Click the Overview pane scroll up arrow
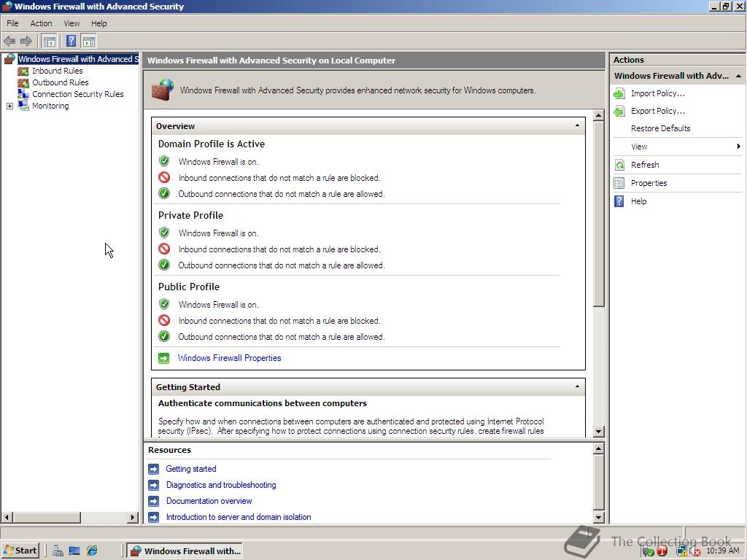The width and height of the screenshot is (747, 560). coord(599,114)
